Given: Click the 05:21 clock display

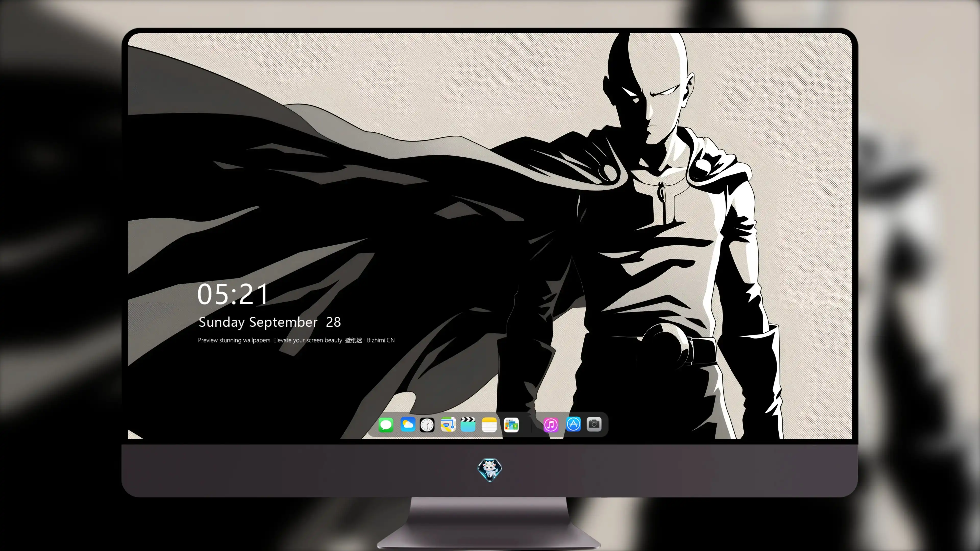Looking at the screenshot, I should 232,294.
